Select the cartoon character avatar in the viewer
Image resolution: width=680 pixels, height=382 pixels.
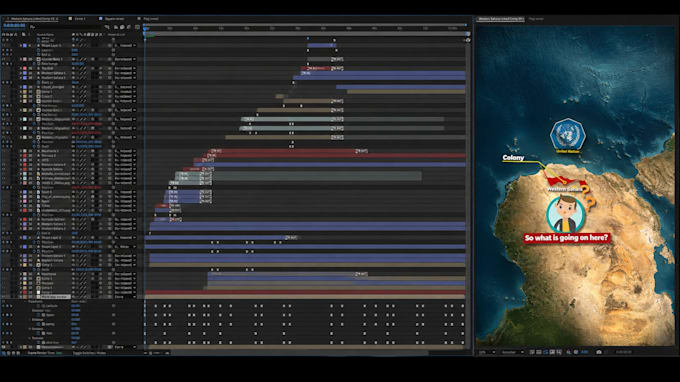565,214
